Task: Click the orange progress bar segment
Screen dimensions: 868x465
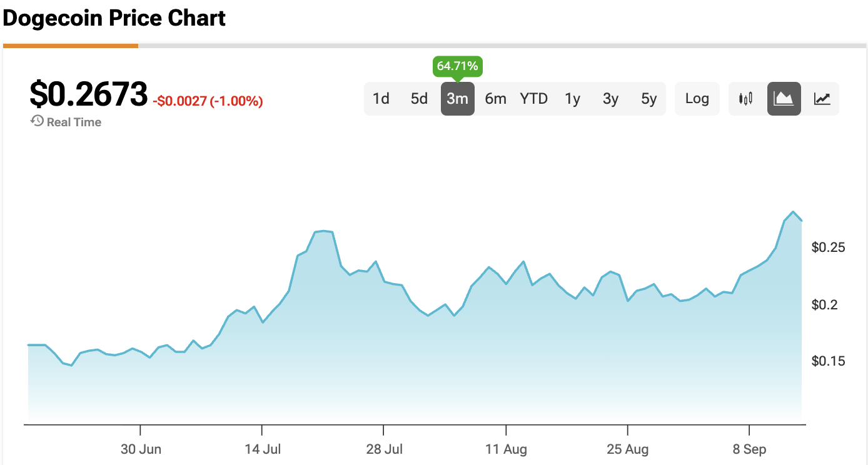Action: [70, 45]
